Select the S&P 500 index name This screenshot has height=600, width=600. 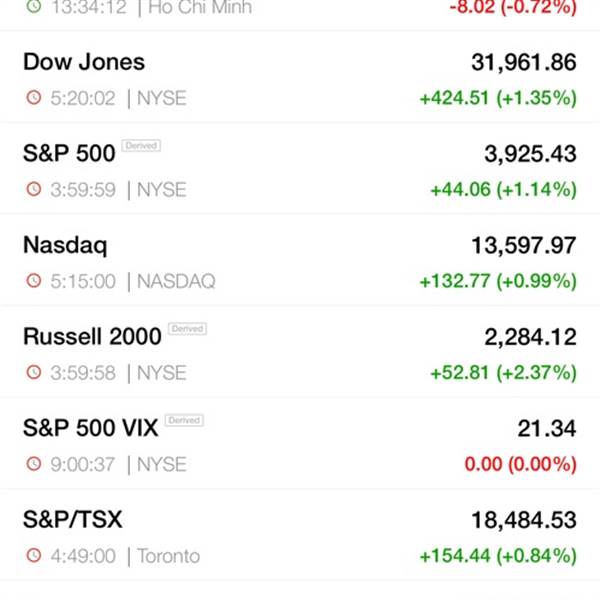[x=69, y=153]
